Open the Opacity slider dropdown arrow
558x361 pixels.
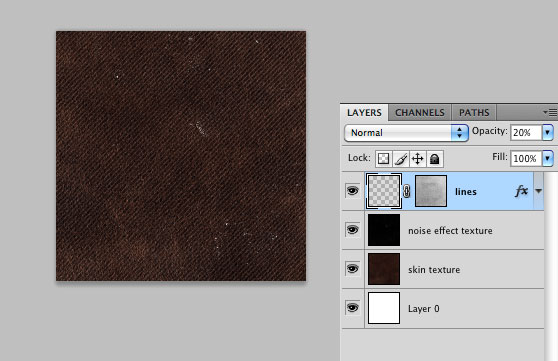[548, 132]
